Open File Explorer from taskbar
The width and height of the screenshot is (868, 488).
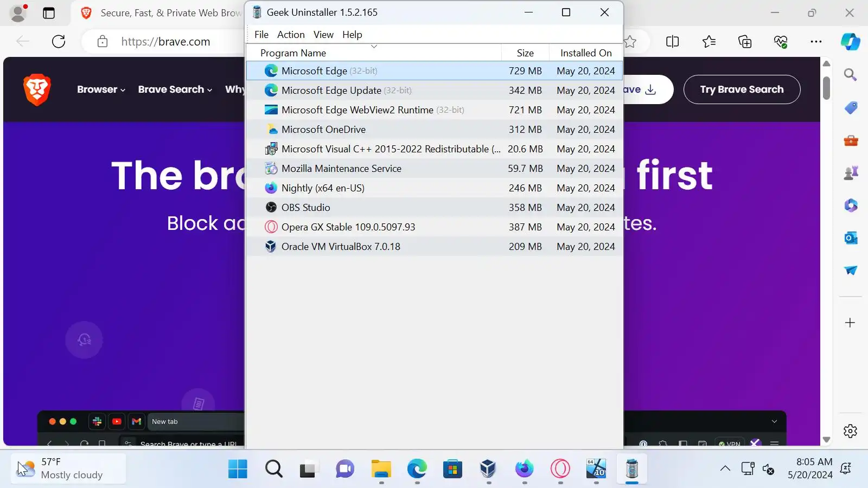pos(381,469)
